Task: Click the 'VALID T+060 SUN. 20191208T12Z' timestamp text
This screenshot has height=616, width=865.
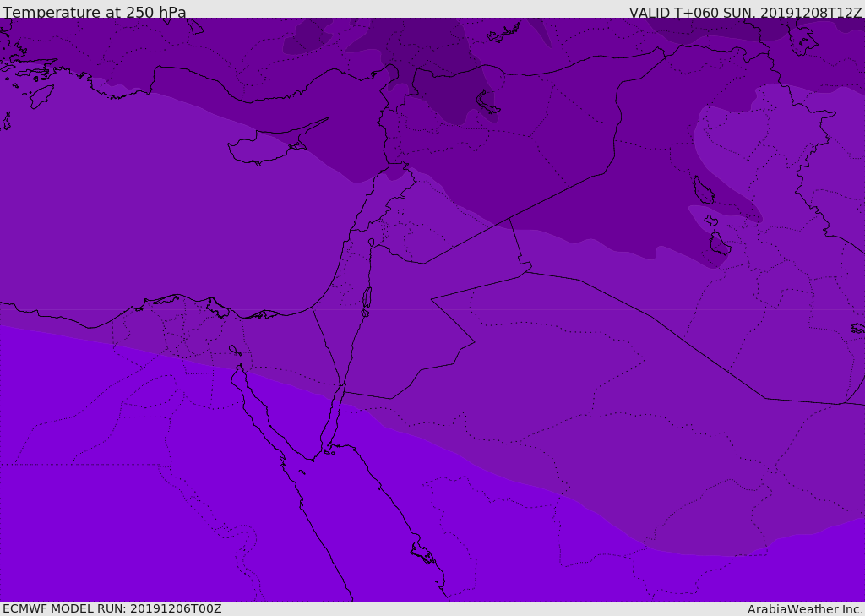Action: click(745, 13)
